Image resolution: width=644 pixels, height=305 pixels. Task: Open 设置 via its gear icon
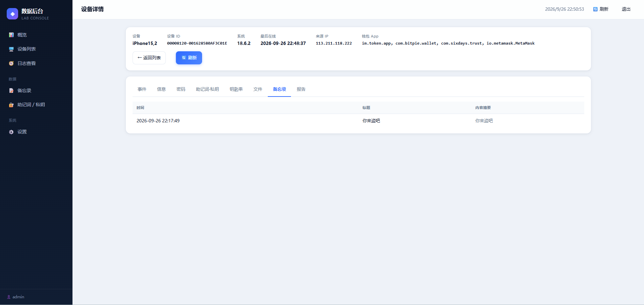tap(11, 132)
